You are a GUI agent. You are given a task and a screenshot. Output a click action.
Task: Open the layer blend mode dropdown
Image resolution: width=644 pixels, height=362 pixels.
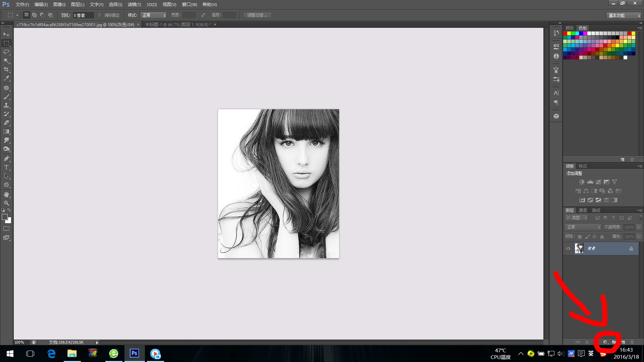pos(583,227)
